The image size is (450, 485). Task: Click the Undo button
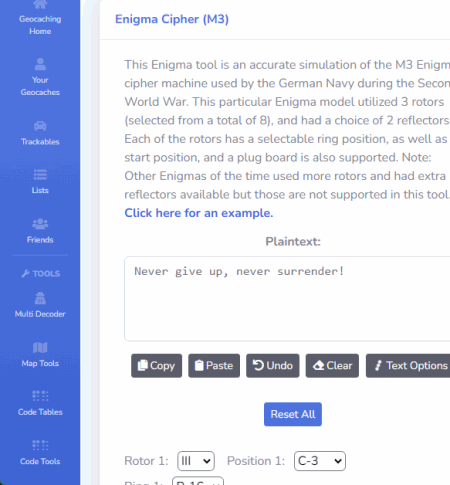coord(273,366)
